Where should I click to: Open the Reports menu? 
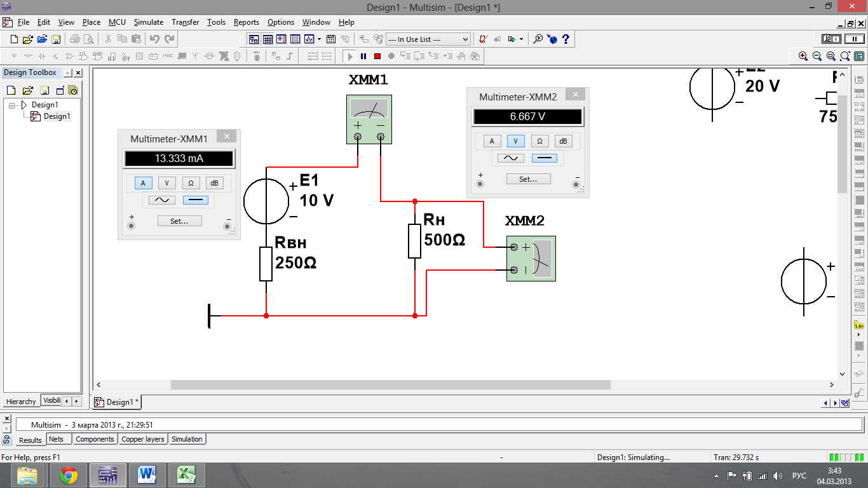(x=247, y=22)
